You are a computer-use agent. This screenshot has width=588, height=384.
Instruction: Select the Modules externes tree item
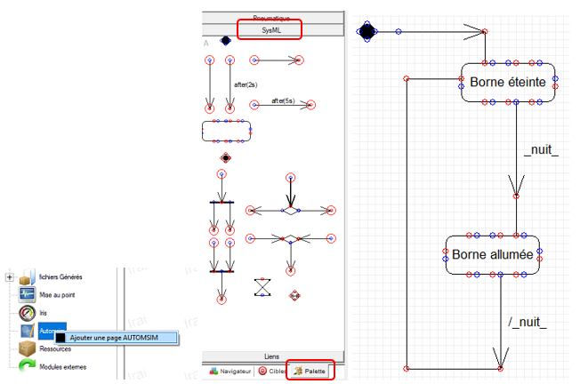pyautogui.click(x=61, y=366)
